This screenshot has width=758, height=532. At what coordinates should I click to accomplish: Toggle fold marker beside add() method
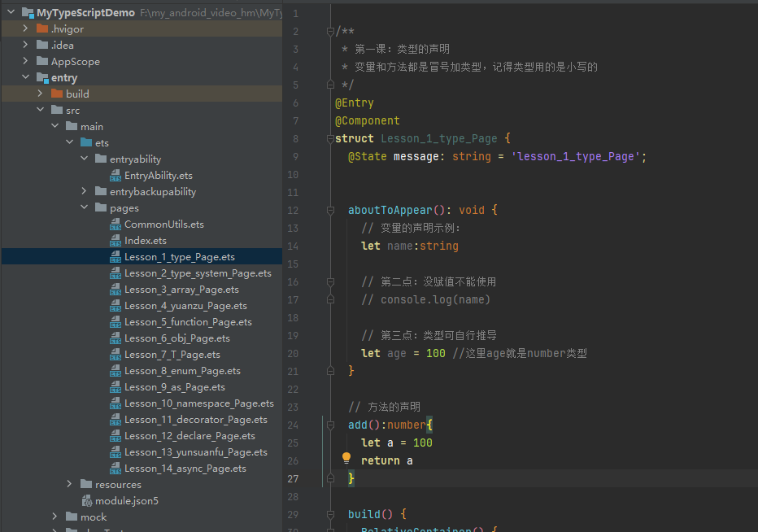[x=331, y=425]
